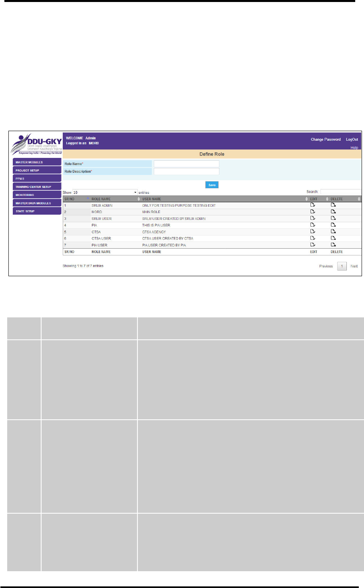Viewport: 364px width, 588px height.
Task: Sort by EDIT column header
Action: 319,199
